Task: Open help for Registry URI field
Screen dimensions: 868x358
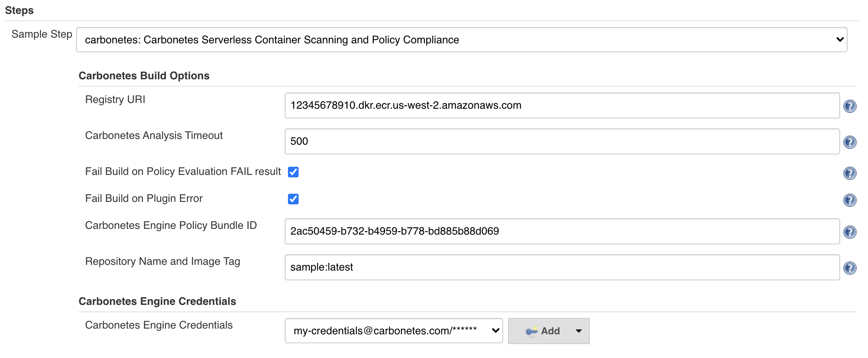Action: 850,106
